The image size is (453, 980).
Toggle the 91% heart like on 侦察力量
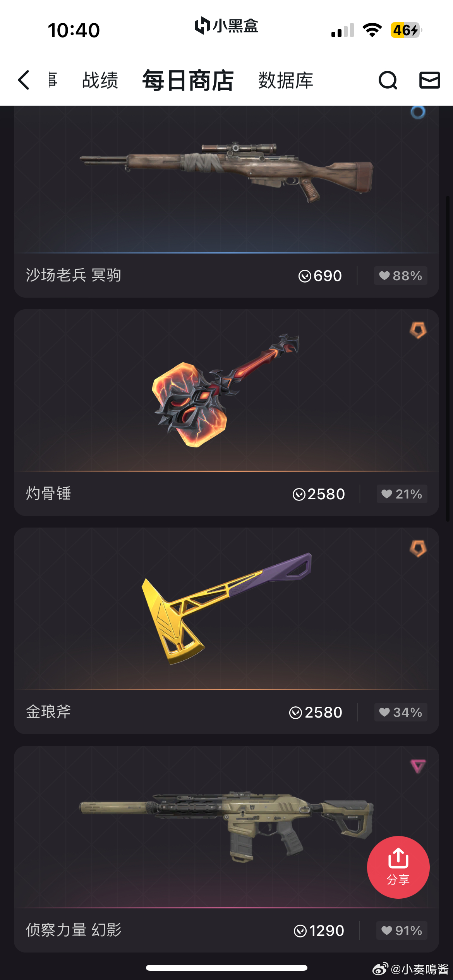coord(402,930)
